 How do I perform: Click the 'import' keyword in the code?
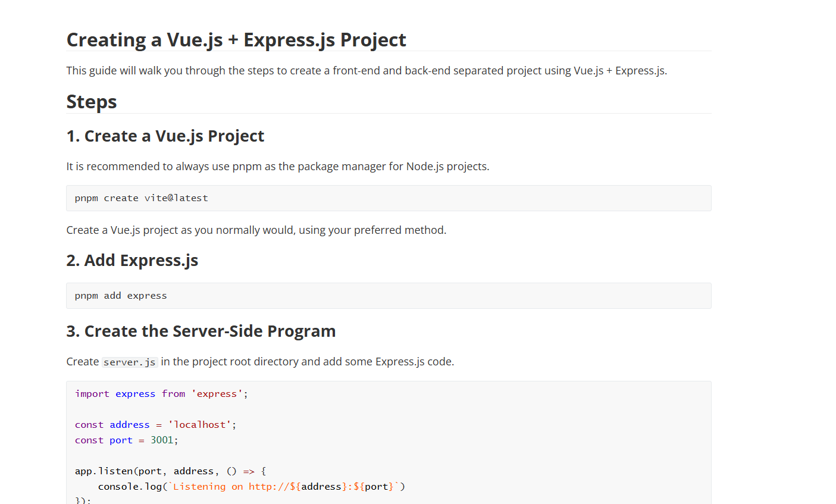[92, 394]
